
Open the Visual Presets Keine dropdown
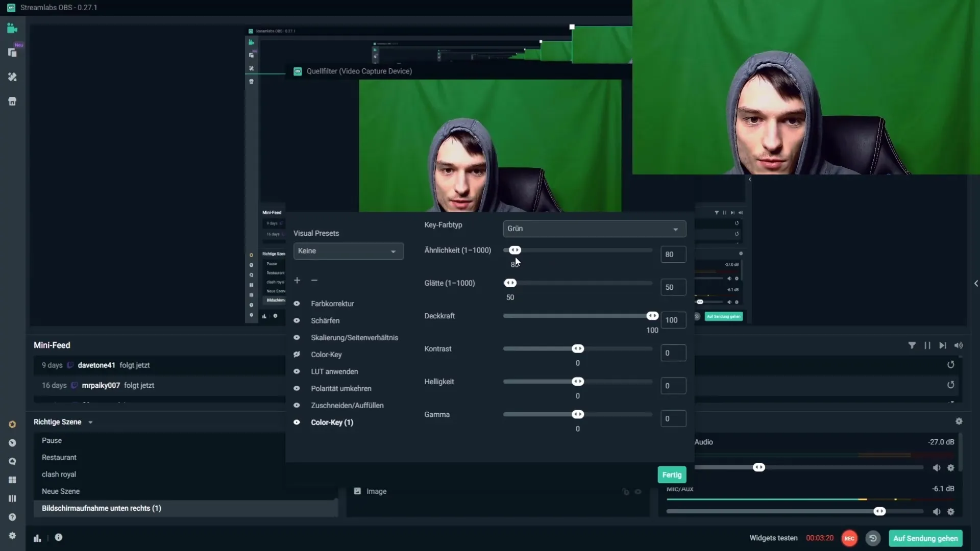pyautogui.click(x=349, y=251)
